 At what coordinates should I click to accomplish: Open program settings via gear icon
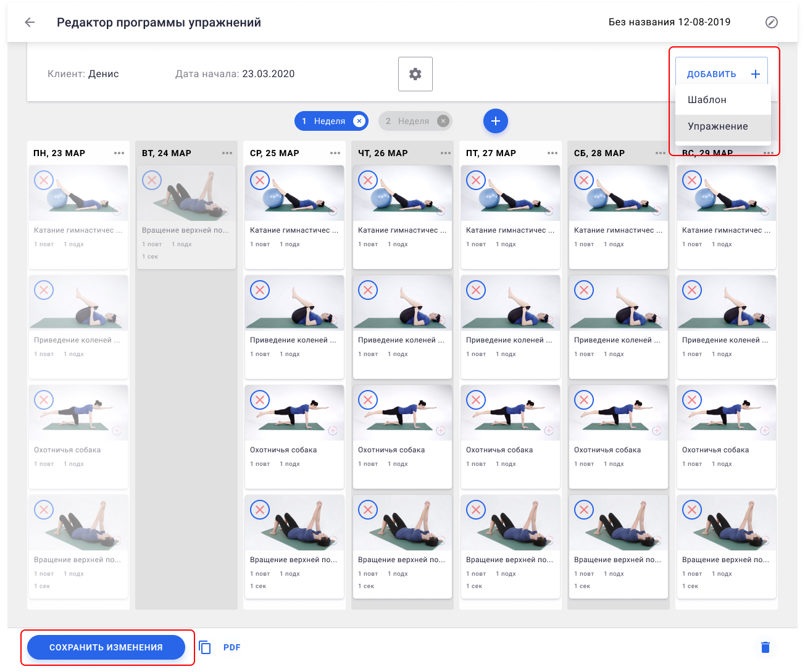pyautogui.click(x=415, y=74)
